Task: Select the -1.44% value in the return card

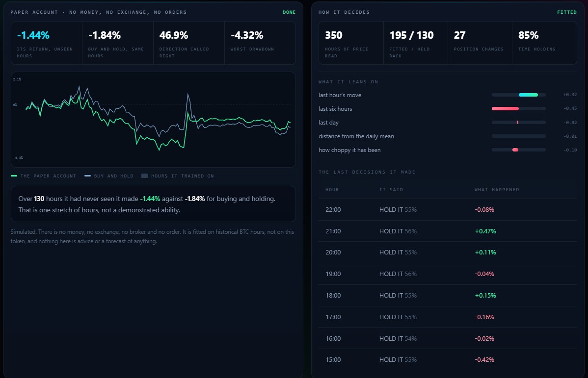Action: click(33, 35)
